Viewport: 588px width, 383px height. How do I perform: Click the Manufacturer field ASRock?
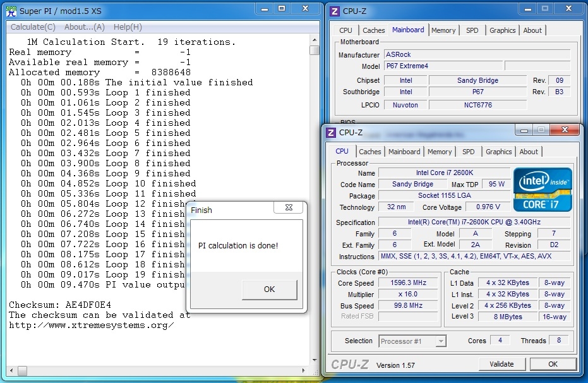477,54
